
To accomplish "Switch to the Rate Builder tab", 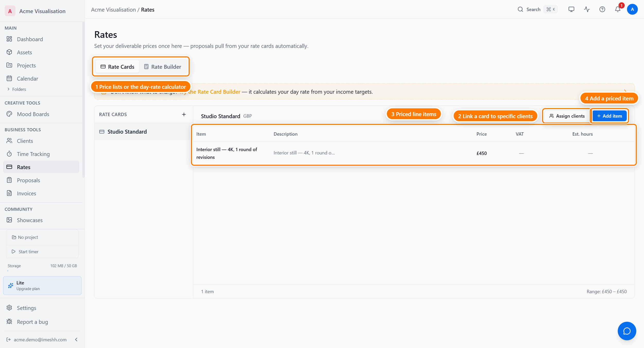I will 163,67.
